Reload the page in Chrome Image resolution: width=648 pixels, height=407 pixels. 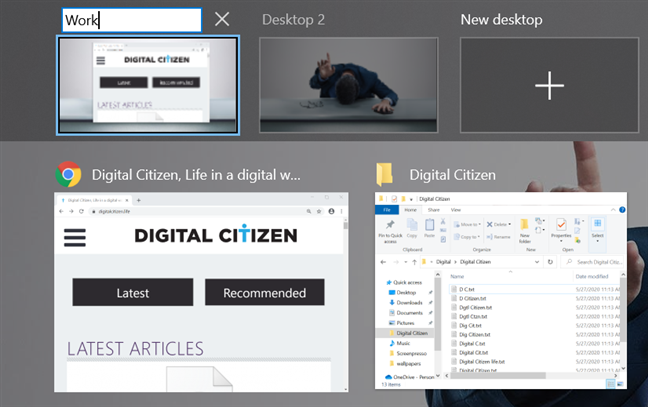coord(81,211)
